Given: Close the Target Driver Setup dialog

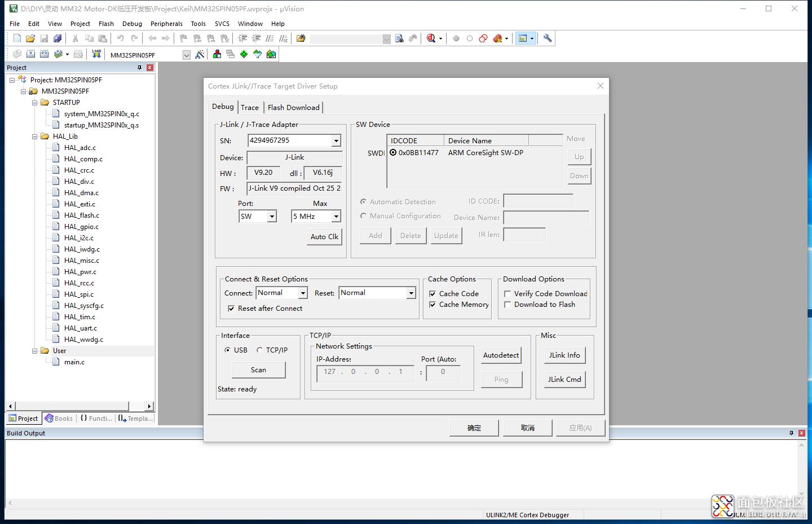Looking at the screenshot, I should tap(601, 86).
